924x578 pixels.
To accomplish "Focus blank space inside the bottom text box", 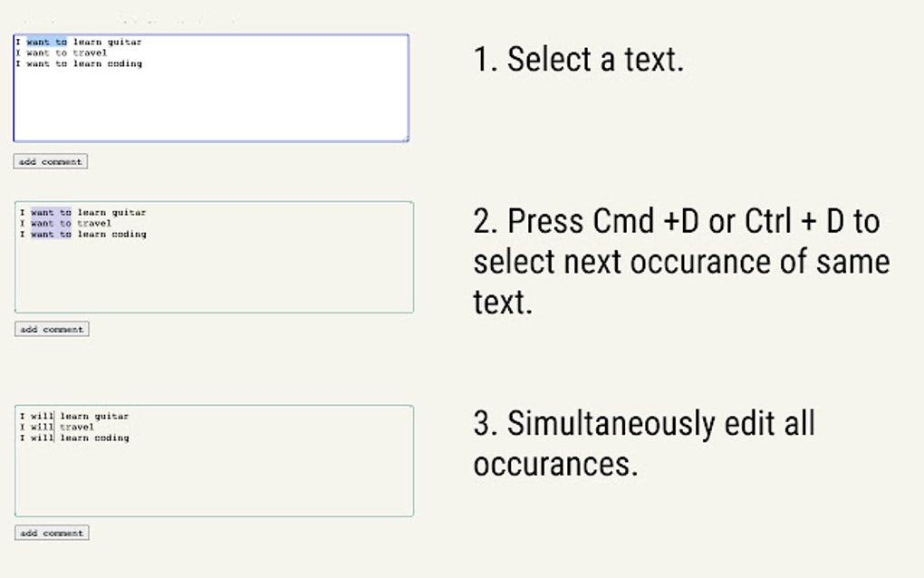I will point(214,480).
